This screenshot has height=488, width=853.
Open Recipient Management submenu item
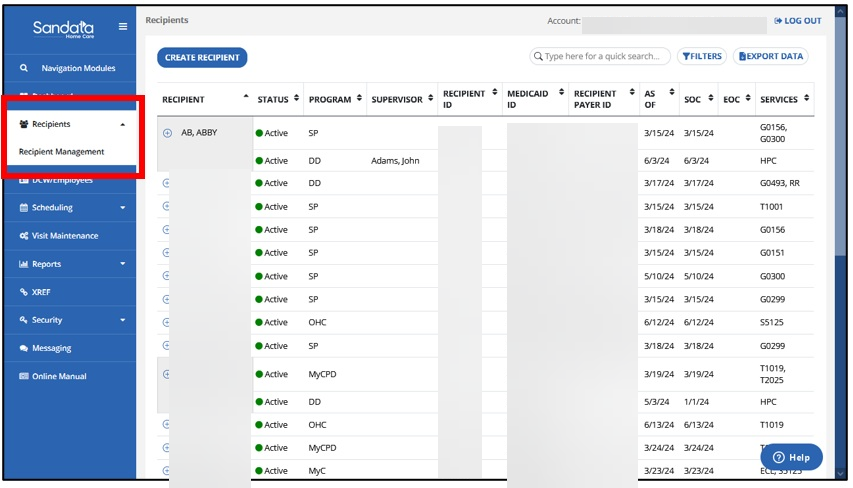62,152
